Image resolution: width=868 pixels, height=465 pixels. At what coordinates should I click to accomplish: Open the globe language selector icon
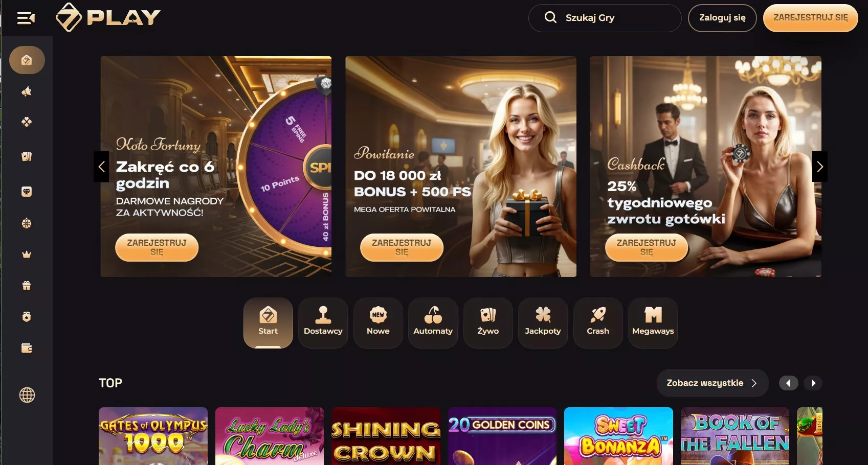[27, 395]
